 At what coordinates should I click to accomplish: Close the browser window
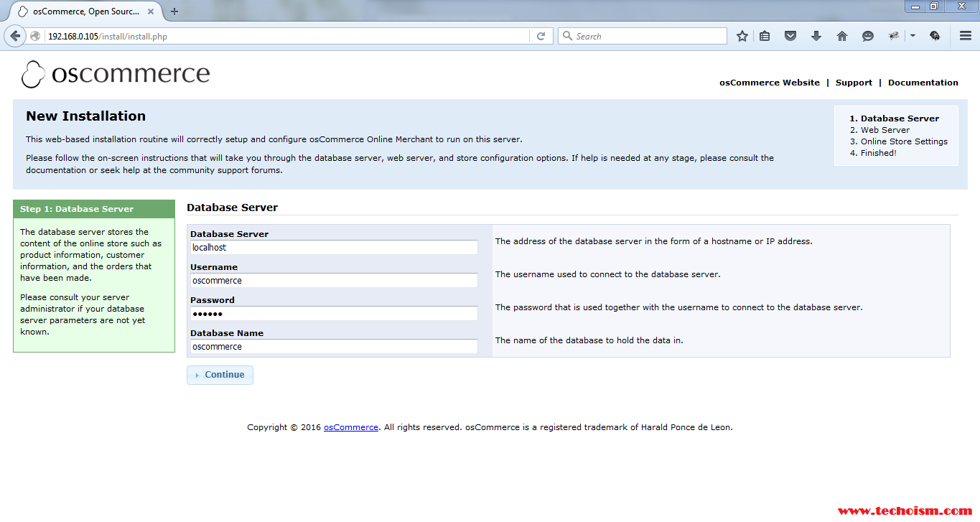pyautogui.click(x=960, y=6)
